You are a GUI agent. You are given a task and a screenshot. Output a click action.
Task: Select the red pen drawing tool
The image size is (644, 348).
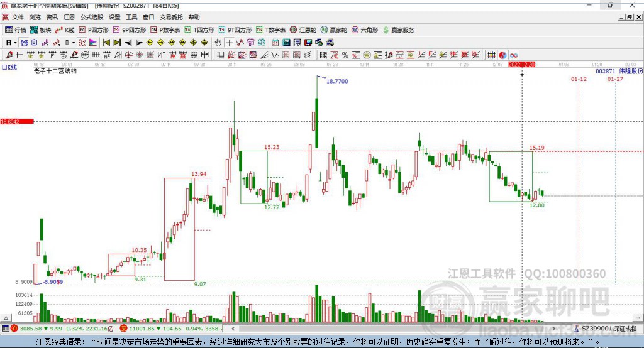pyautogui.click(x=9, y=55)
